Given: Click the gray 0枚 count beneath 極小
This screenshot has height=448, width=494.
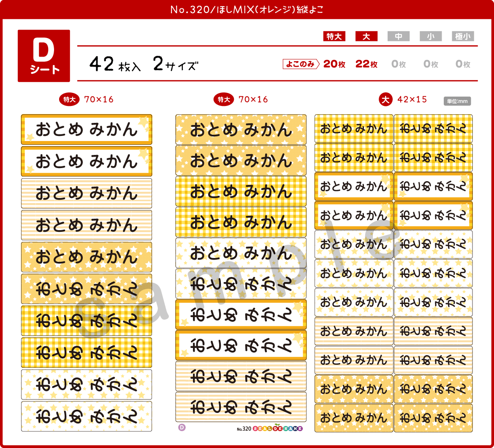Looking at the screenshot, I should [x=463, y=64].
